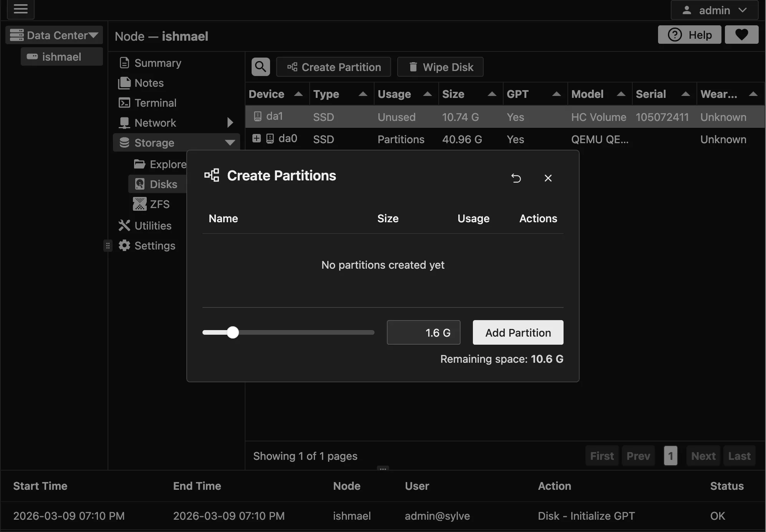Click the heart icon button
Image resolution: width=766 pixels, height=532 pixels.
point(741,35)
